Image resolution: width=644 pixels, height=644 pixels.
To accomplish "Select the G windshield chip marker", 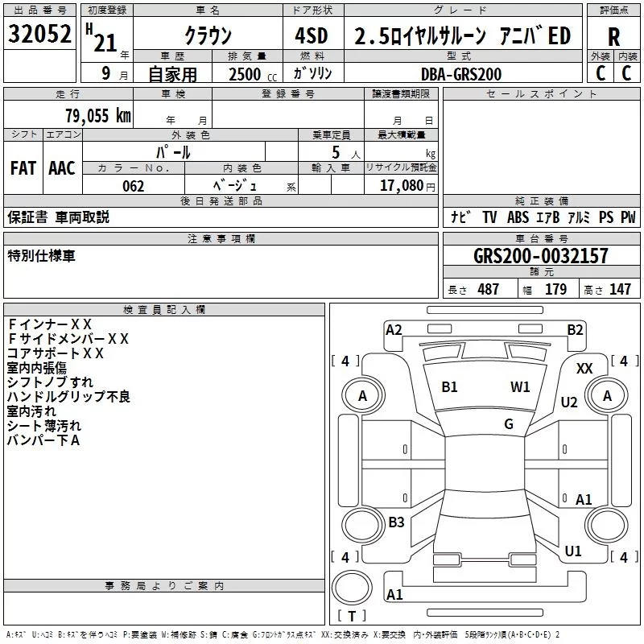I will coord(508,424).
